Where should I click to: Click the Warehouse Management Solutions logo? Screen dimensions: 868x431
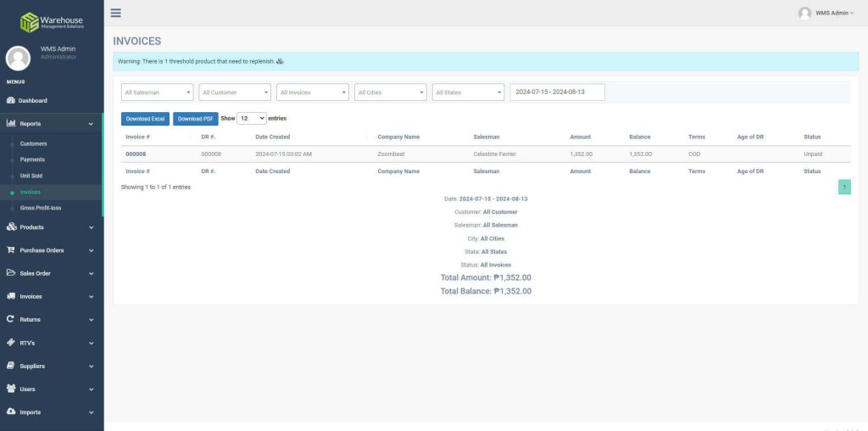(52, 22)
